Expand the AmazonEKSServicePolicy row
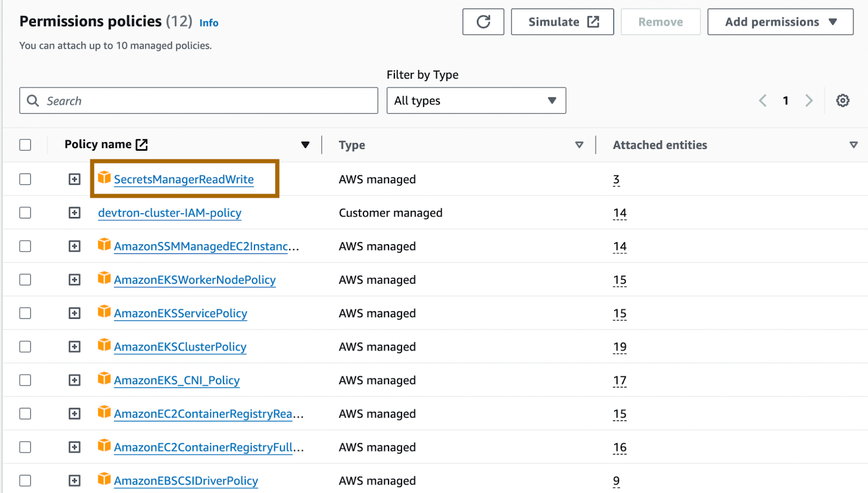 click(x=74, y=313)
